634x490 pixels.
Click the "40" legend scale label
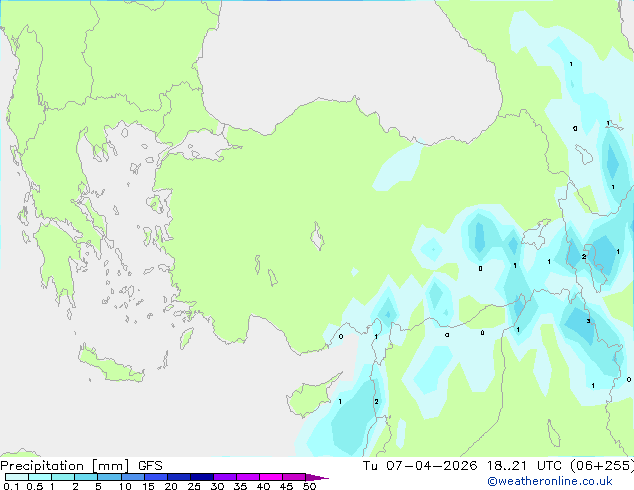(263, 486)
